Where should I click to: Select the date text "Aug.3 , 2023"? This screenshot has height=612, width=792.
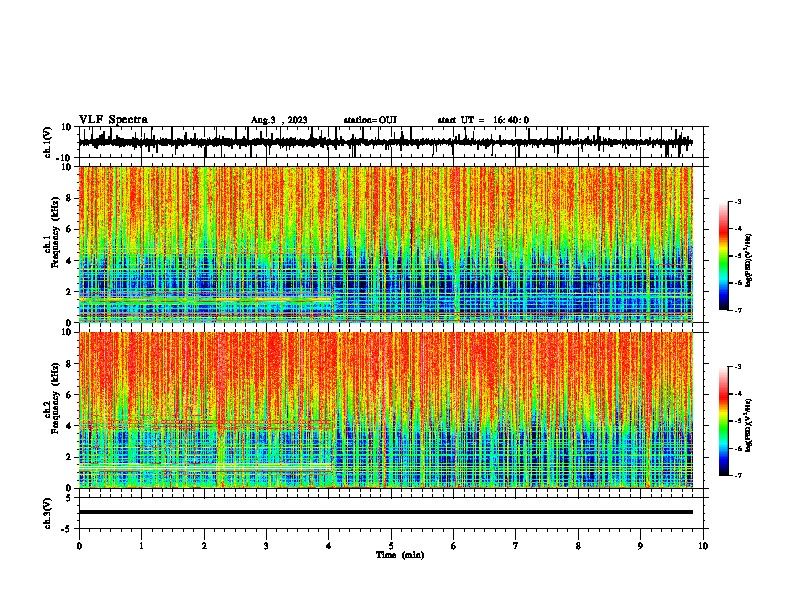tap(279, 120)
